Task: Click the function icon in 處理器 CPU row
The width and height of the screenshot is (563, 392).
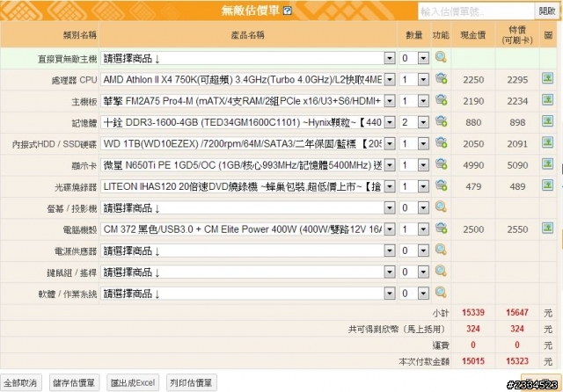Action: point(441,78)
